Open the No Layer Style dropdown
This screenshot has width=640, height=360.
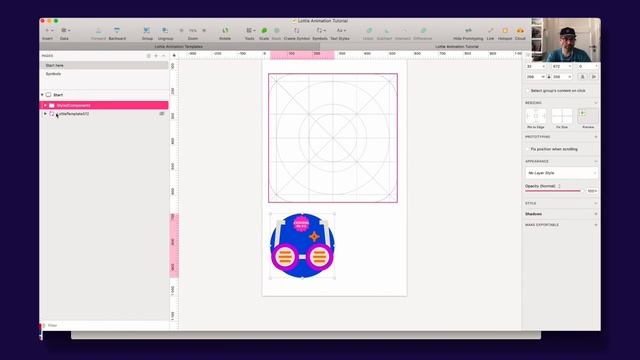click(x=562, y=173)
